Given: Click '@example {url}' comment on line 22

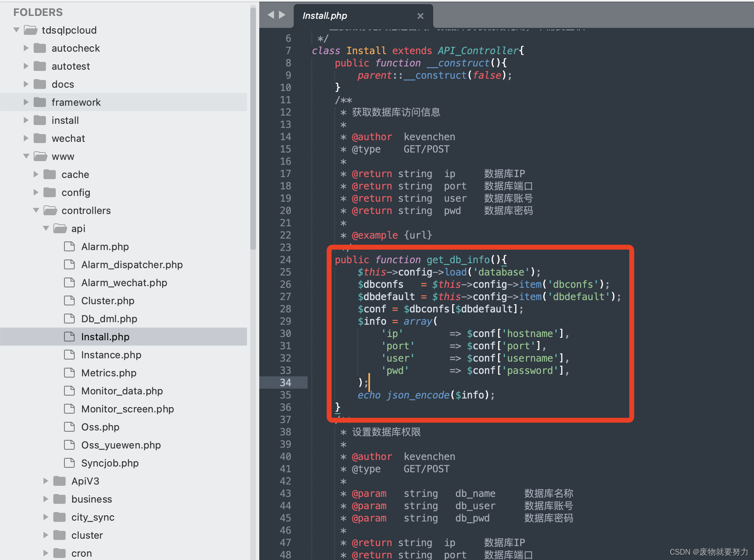Looking at the screenshot, I should coord(392,235).
